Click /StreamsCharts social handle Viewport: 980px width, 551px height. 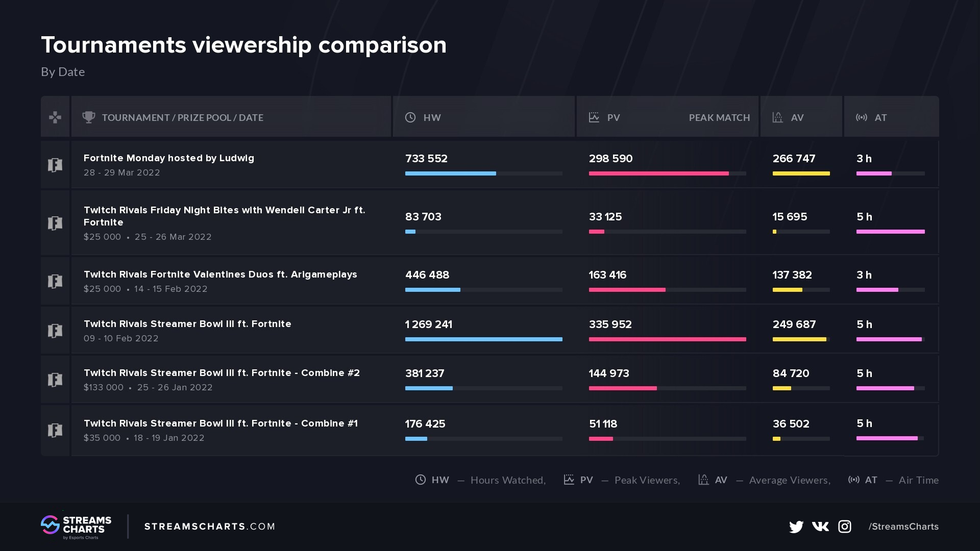(903, 527)
